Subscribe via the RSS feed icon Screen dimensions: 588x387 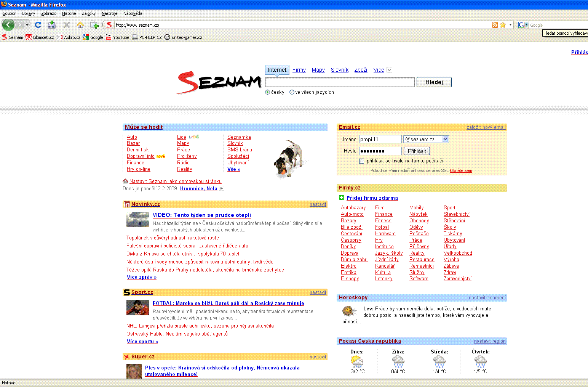[x=495, y=25]
